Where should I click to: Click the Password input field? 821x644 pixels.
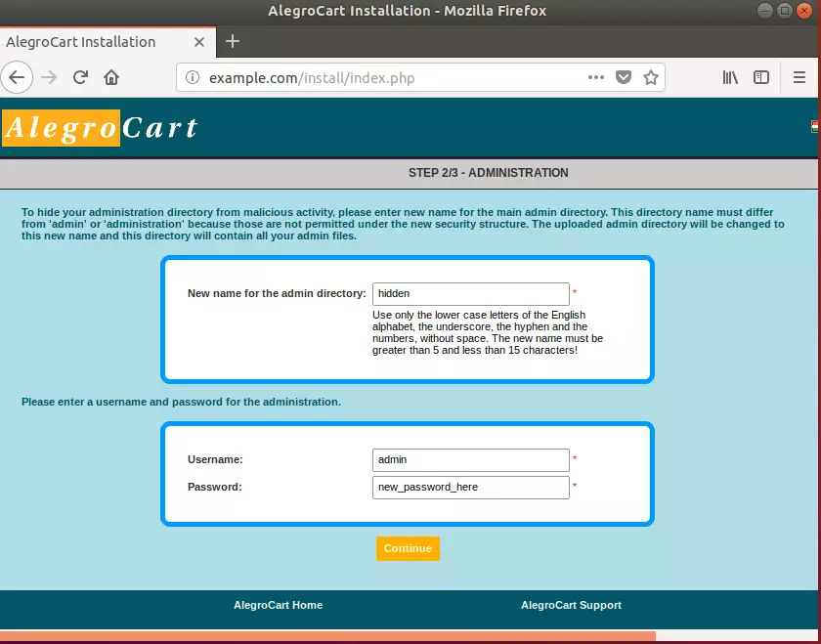(x=471, y=487)
